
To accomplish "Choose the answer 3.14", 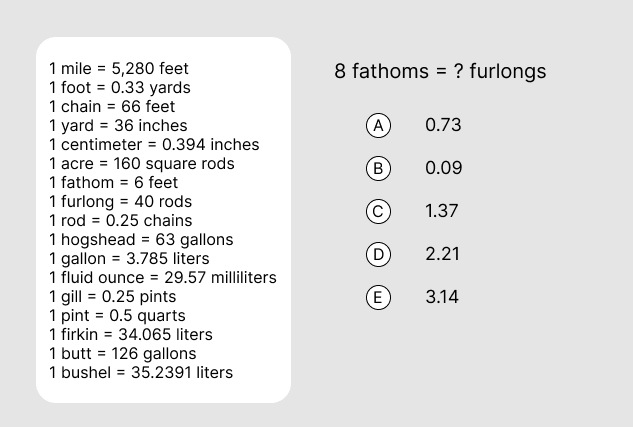I will pos(442,297).
